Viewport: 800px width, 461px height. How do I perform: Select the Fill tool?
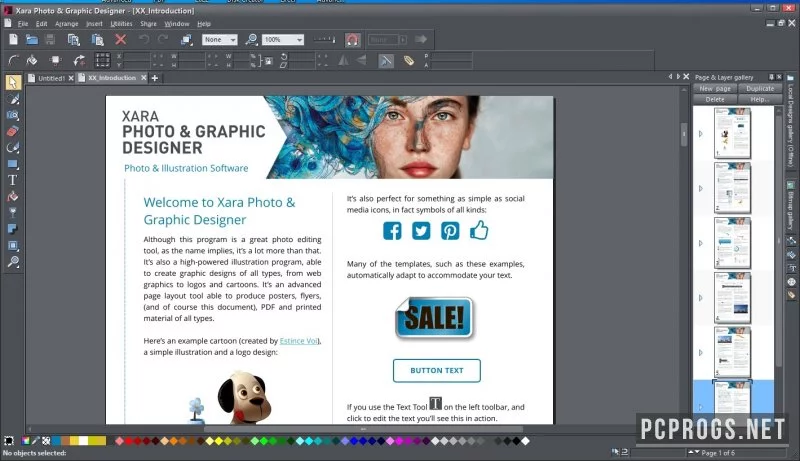pyautogui.click(x=13, y=196)
